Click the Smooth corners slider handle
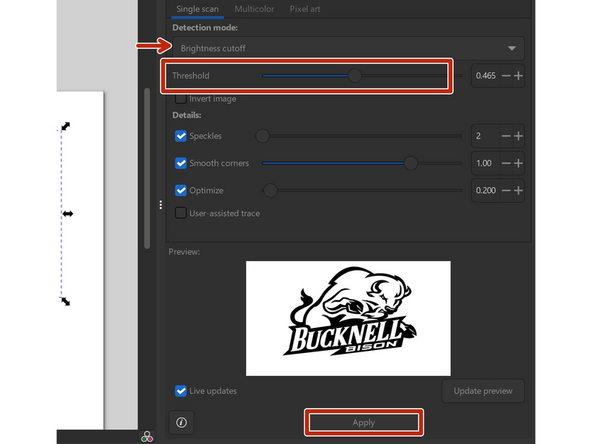This screenshot has width=592, height=444. click(x=411, y=163)
